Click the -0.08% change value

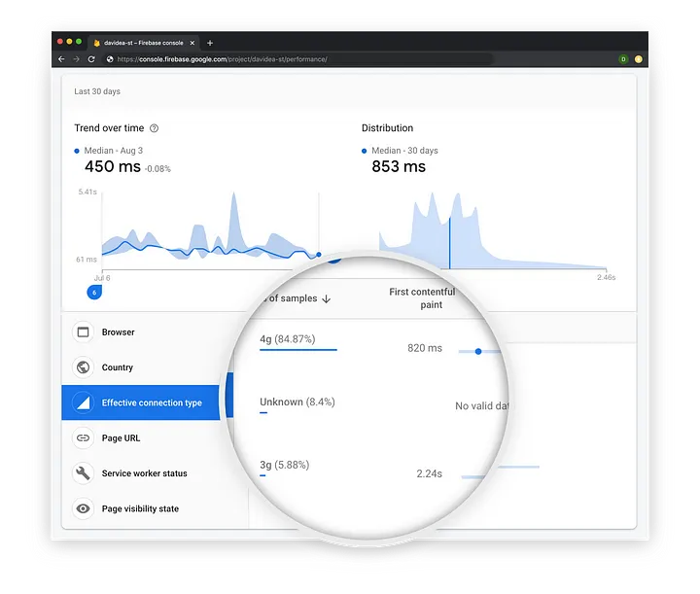click(x=158, y=169)
